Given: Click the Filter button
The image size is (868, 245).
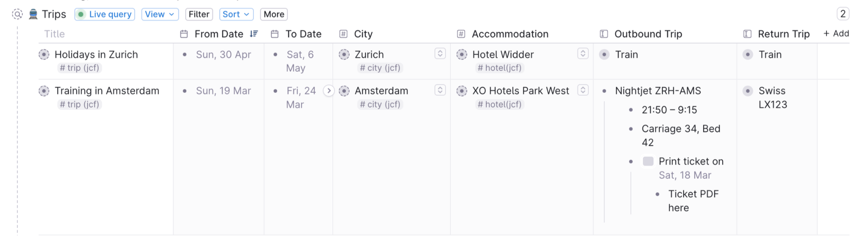Looking at the screenshot, I should 199,14.
